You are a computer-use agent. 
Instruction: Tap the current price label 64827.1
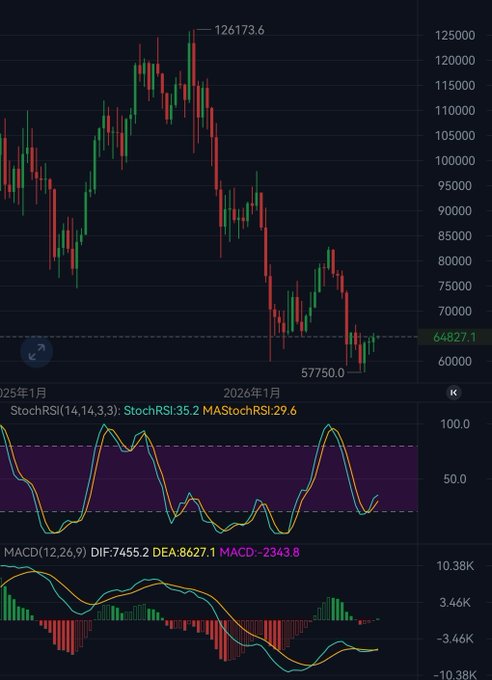[455, 337]
